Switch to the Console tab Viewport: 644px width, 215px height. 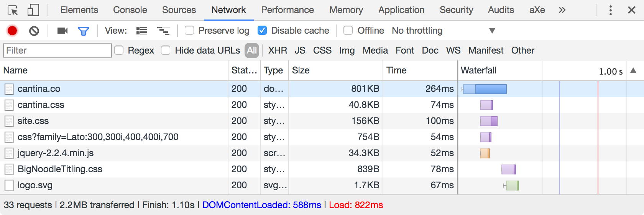click(130, 10)
